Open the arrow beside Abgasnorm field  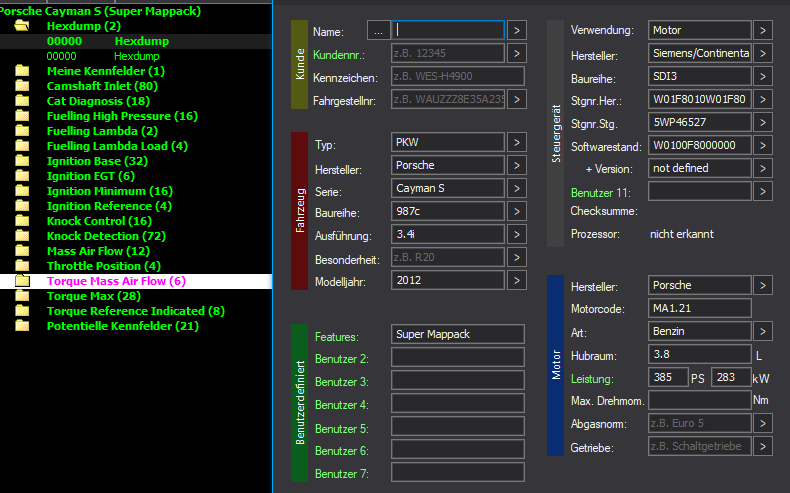click(763, 424)
